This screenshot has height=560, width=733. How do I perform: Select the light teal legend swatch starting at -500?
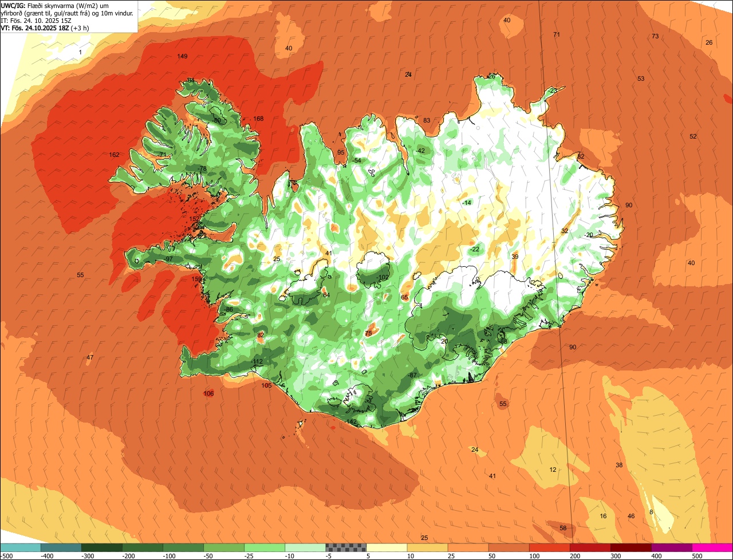[20, 547]
